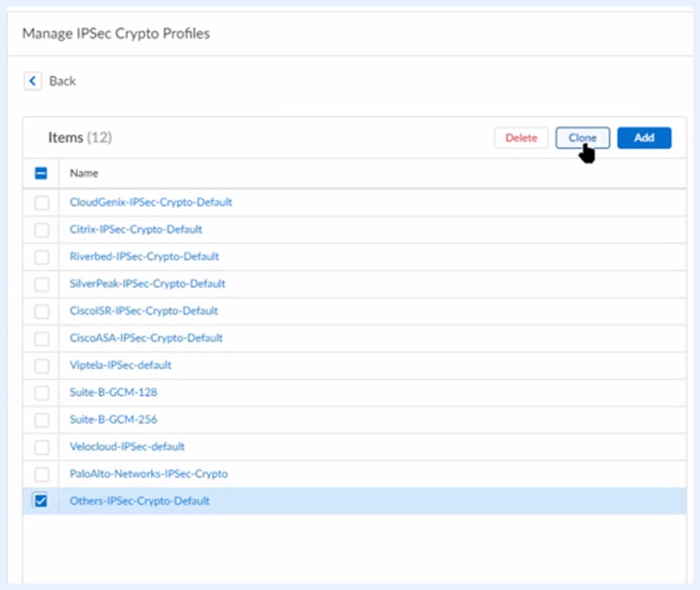Open the Citrix-IPSec-Crypto-Default profile link
The height and width of the screenshot is (590, 700).
point(136,230)
